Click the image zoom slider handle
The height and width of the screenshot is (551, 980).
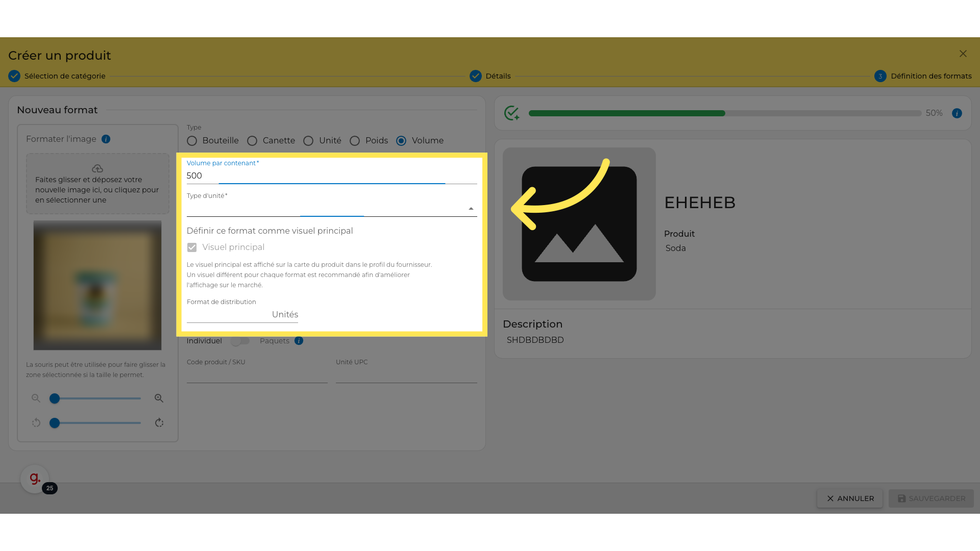click(x=55, y=398)
